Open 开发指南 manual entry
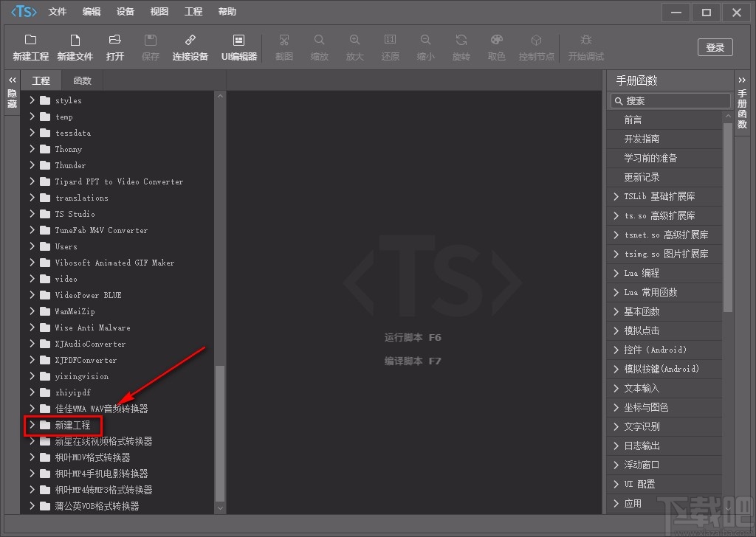Screen dimensions: 756x537 pyautogui.click(x=642, y=139)
